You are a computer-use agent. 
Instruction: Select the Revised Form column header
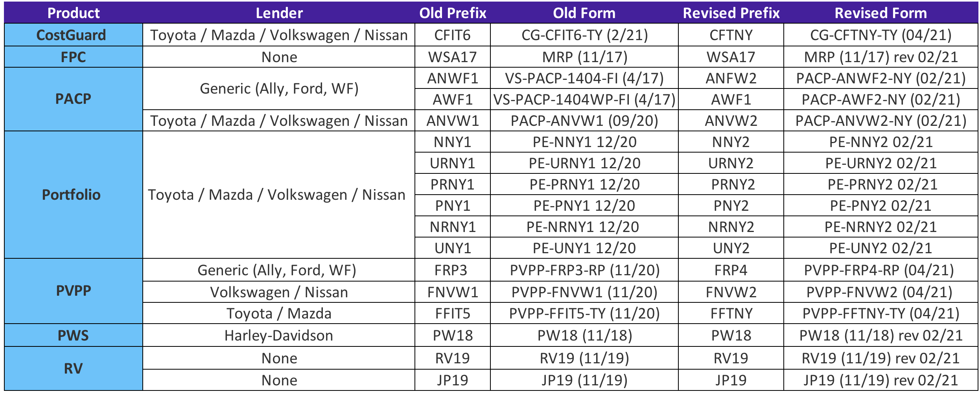pyautogui.click(x=881, y=13)
